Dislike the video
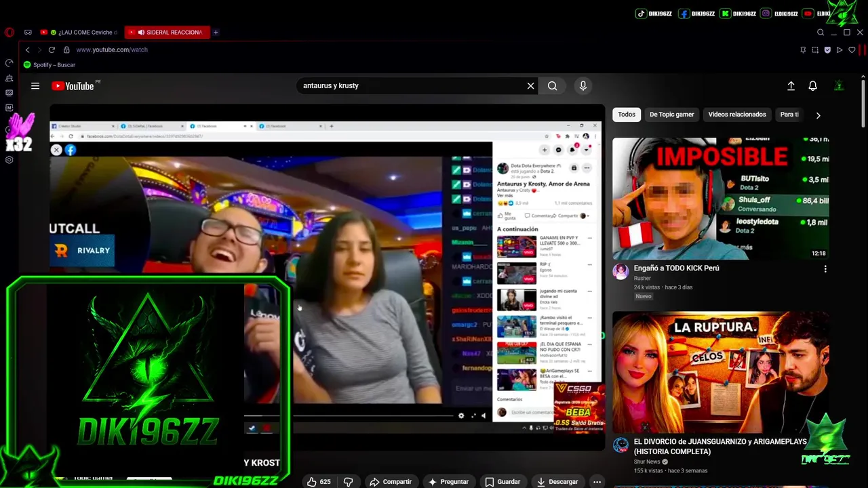Screen dimensions: 868x488 pos(349,482)
